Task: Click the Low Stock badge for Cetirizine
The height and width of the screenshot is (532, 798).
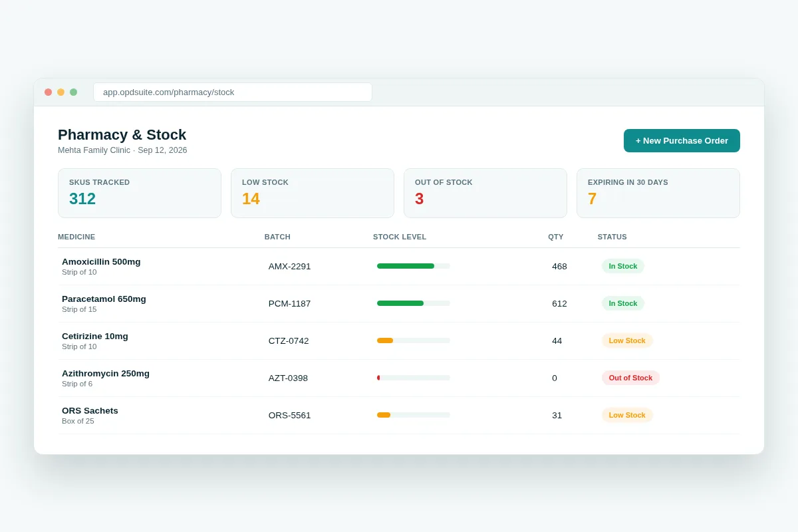Action: click(627, 340)
